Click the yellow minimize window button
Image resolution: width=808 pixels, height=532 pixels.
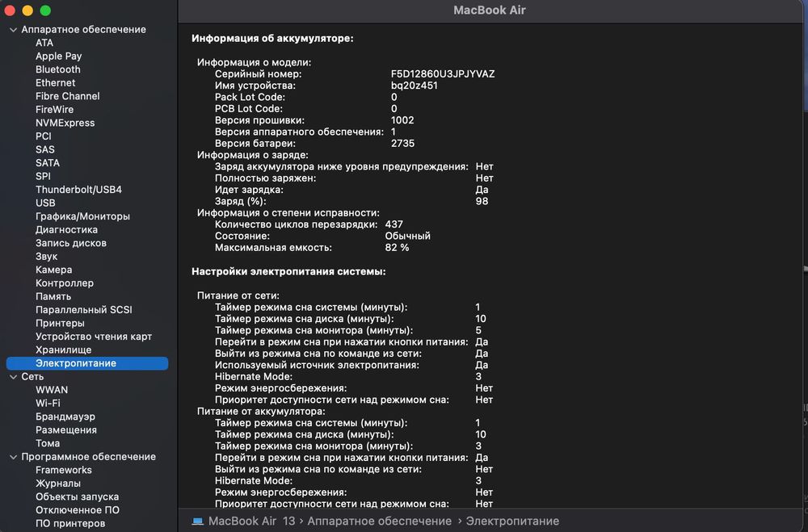tap(27, 10)
